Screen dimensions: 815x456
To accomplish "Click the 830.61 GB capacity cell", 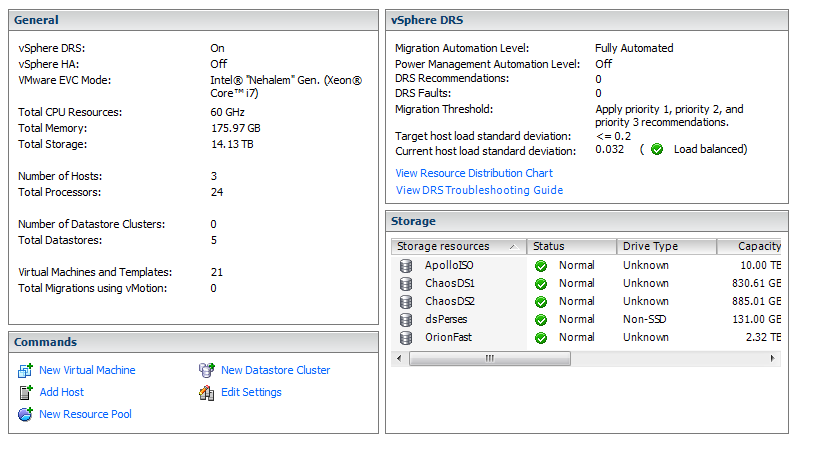I will (x=756, y=283).
